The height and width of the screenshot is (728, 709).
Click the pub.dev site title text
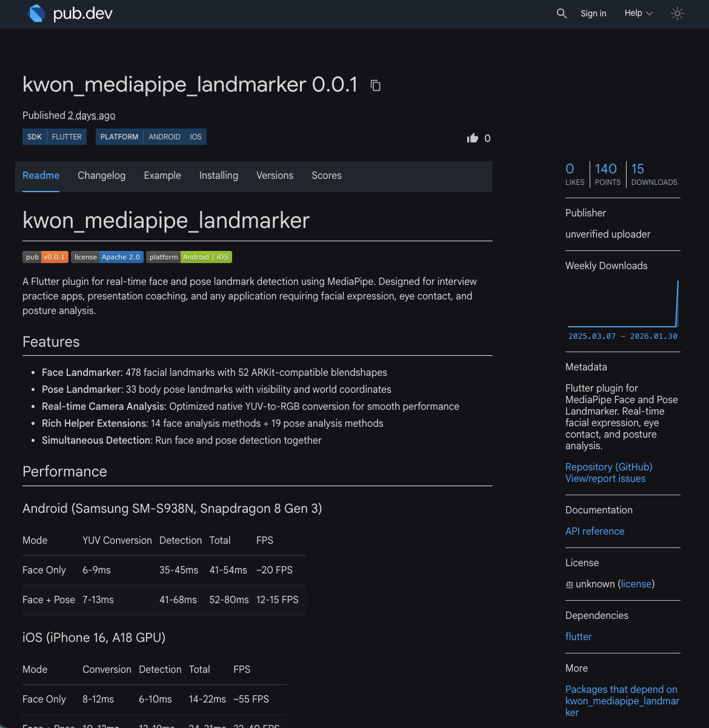[x=83, y=13]
